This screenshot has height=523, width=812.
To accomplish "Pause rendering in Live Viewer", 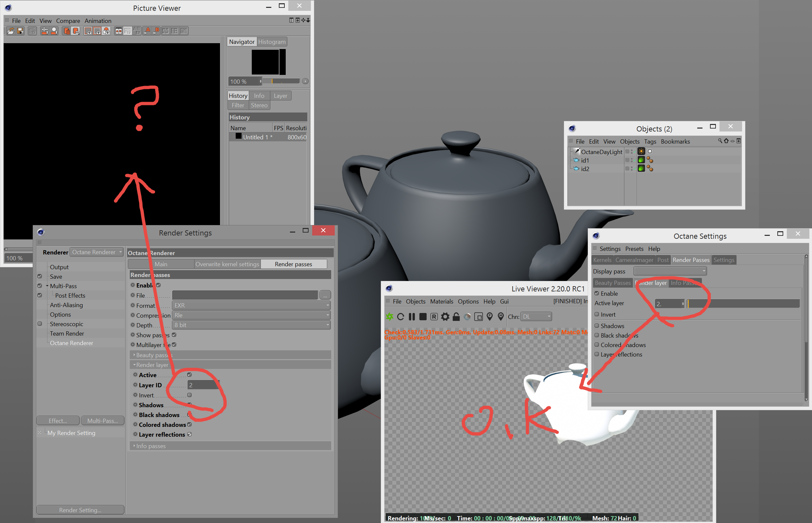I will pos(412,317).
